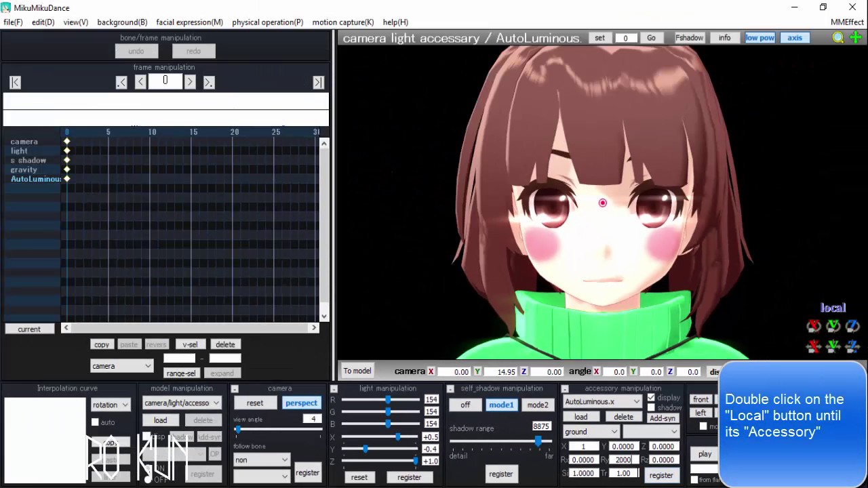Screen dimensions: 868x488
Task: Turn self shadow off
Action: (465, 405)
